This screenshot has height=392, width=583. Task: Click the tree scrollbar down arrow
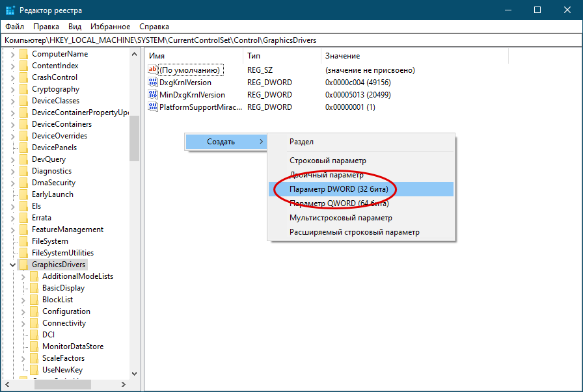[x=134, y=373]
